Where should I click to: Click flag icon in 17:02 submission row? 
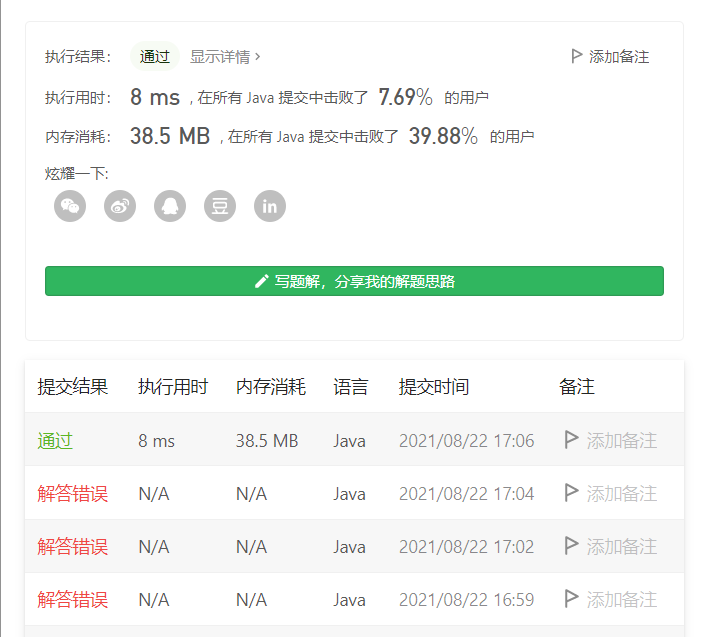click(571, 546)
